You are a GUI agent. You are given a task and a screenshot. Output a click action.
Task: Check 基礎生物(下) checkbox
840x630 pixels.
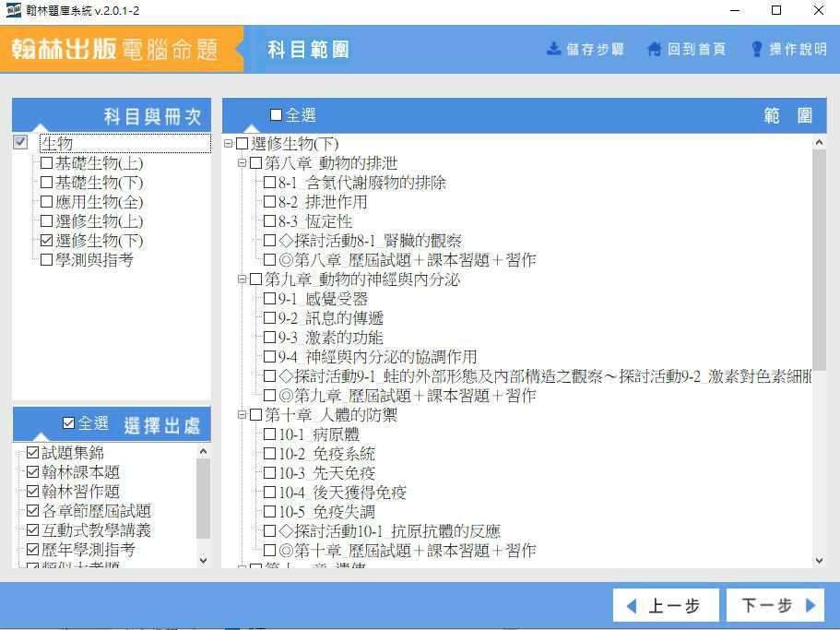coord(47,182)
